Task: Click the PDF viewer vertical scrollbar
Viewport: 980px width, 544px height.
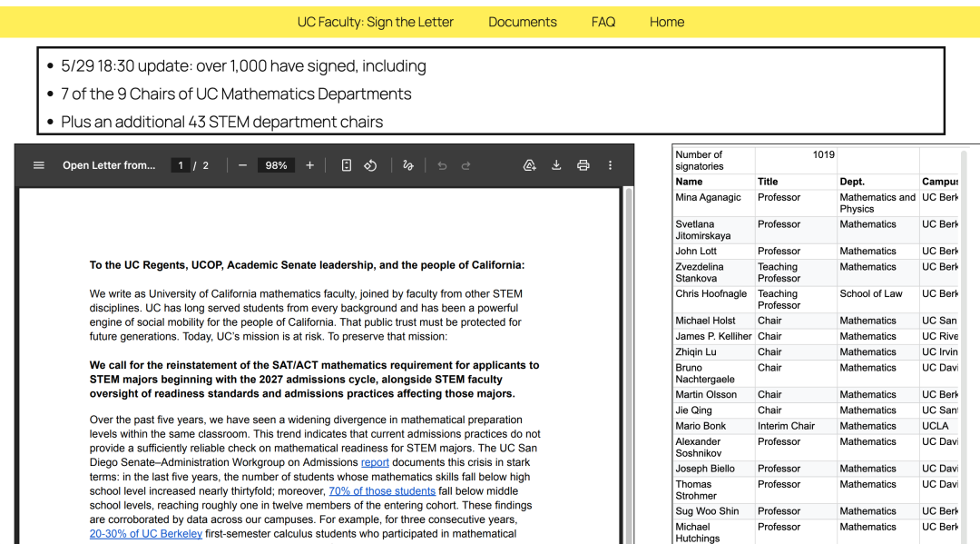Action: click(628, 366)
